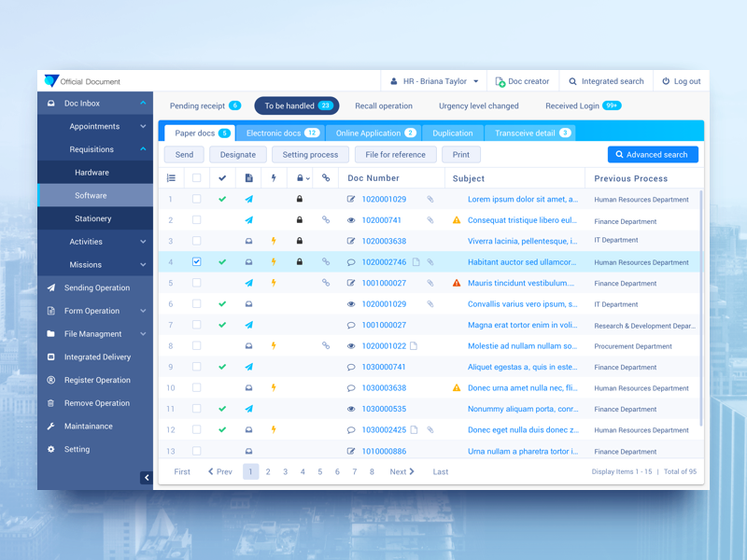Click the Advanced search button

click(653, 155)
